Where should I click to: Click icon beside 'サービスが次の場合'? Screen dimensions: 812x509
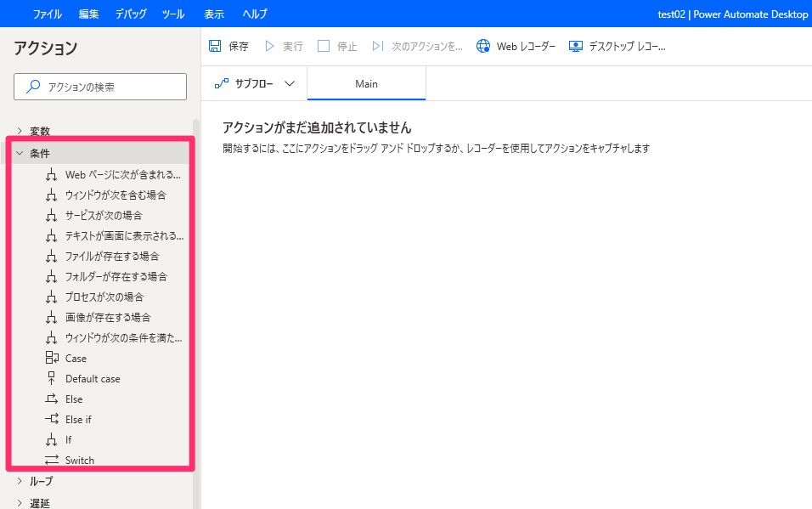coord(51,215)
